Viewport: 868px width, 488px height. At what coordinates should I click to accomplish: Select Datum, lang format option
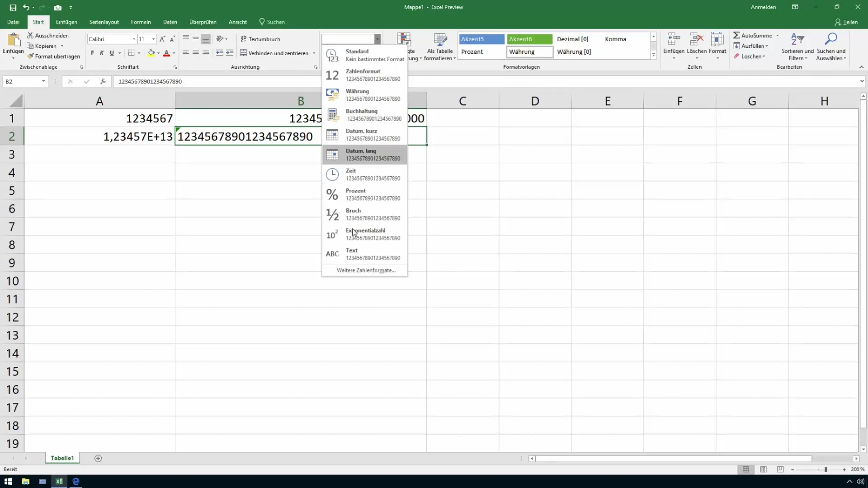[364, 155]
